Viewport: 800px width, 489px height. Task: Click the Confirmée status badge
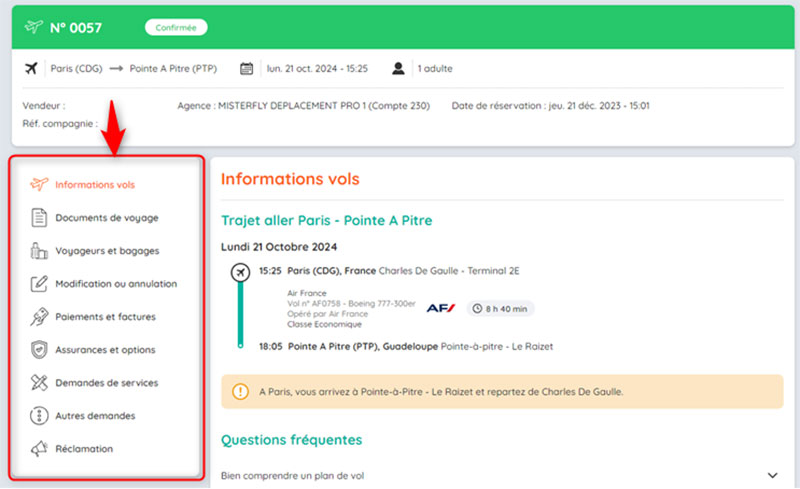click(176, 27)
